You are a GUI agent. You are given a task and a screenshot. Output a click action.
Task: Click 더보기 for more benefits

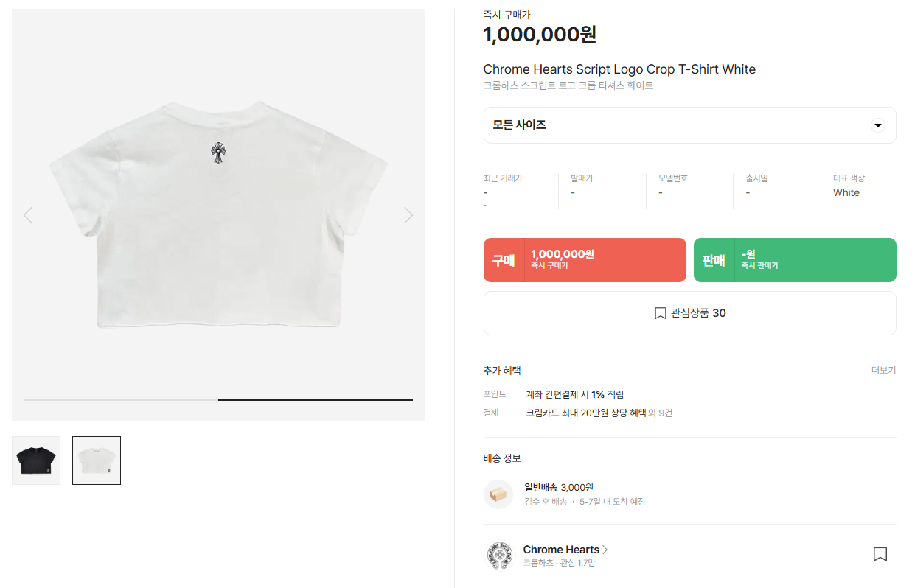pos(883,371)
